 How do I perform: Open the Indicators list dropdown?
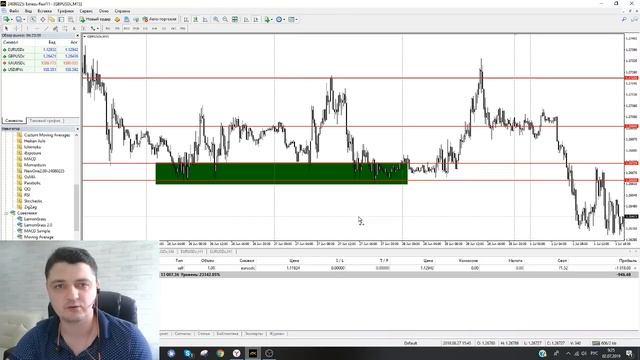(x=268, y=19)
